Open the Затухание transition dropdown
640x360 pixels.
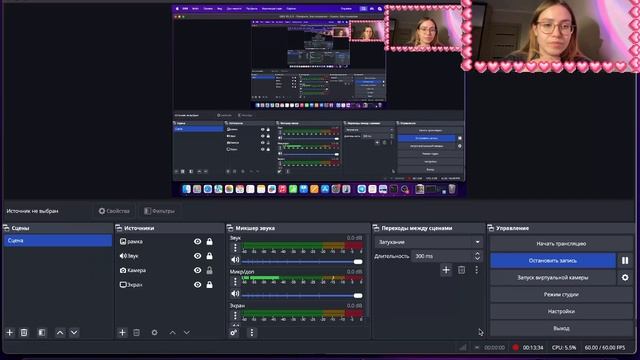pyautogui.click(x=429, y=242)
